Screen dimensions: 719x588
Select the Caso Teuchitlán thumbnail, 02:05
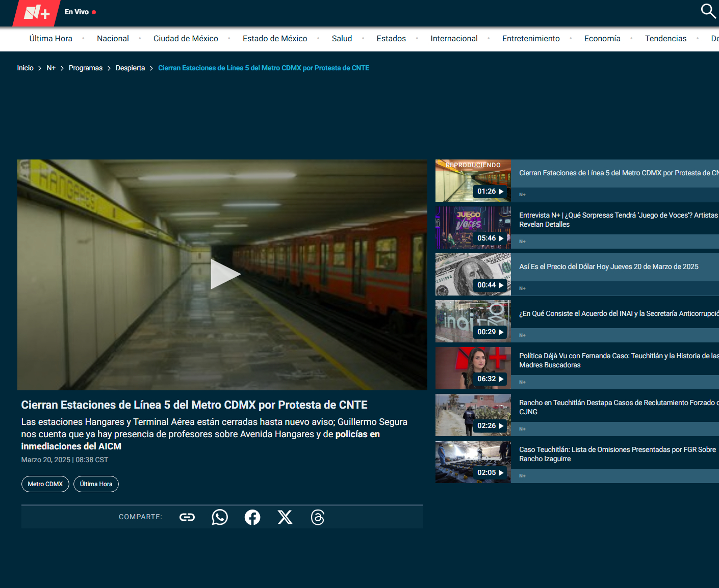coord(473,462)
